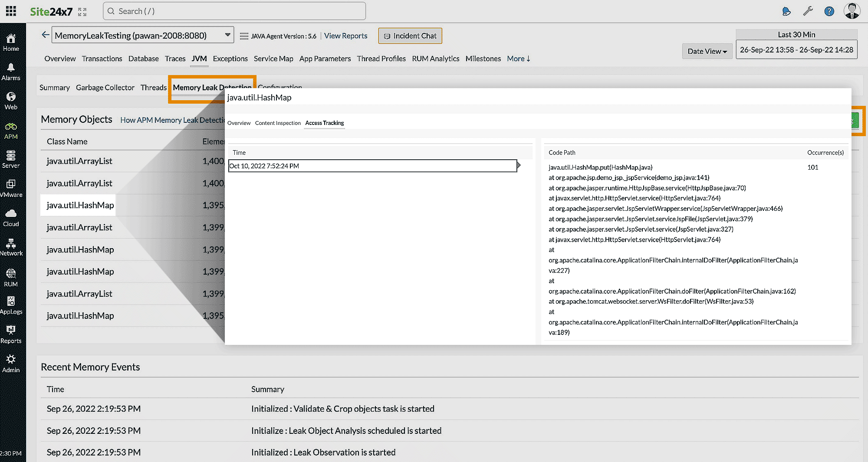Image resolution: width=868 pixels, height=462 pixels.
Task: Open the user profile avatar
Action: click(852, 11)
